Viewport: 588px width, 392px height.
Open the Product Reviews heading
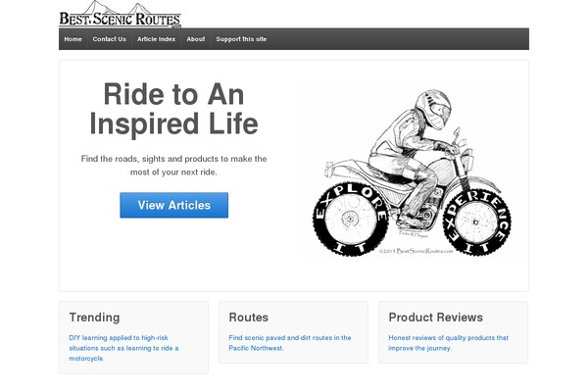pyautogui.click(x=436, y=318)
